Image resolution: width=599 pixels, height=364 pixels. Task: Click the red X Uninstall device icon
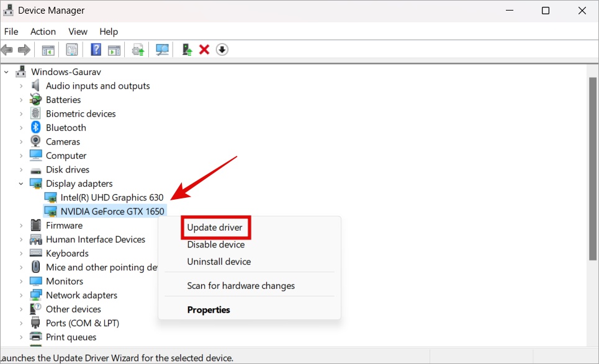click(204, 49)
